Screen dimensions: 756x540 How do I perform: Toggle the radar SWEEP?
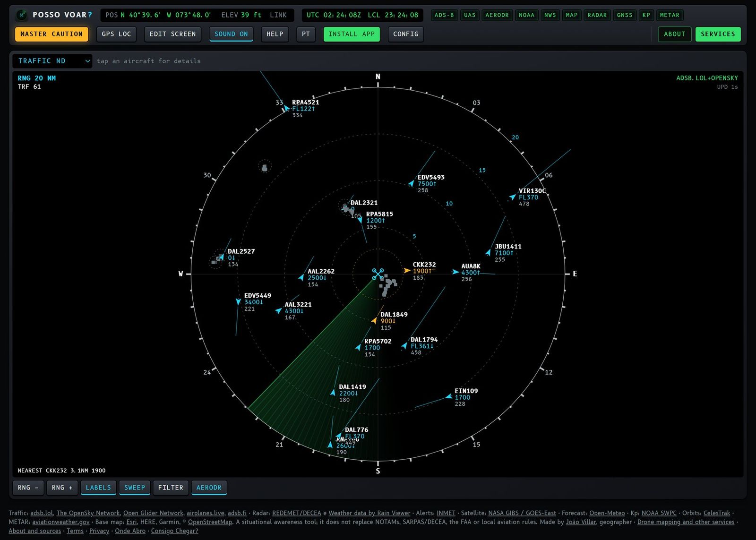coord(135,488)
